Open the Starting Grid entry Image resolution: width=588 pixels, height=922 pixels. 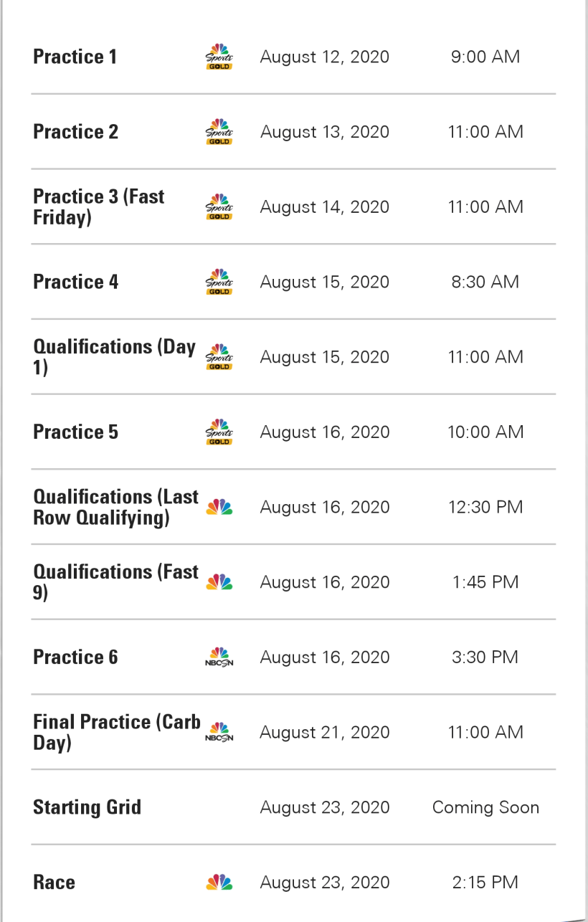coord(87,807)
